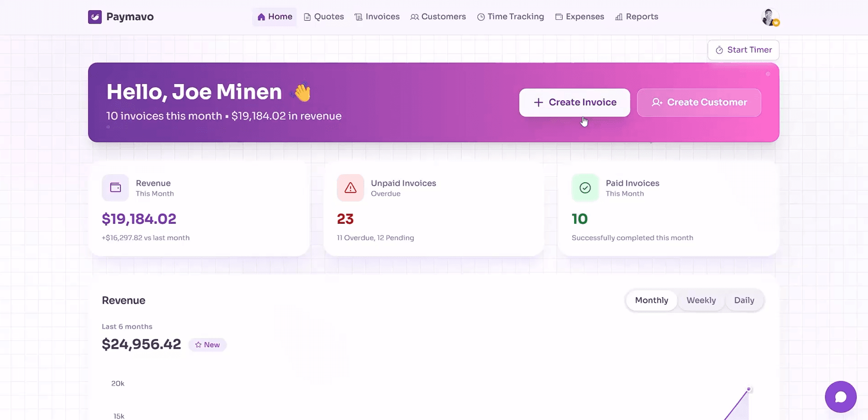
Task: Click the Unpaid Invoices warning icon
Action: pyautogui.click(x=350, y=188)
